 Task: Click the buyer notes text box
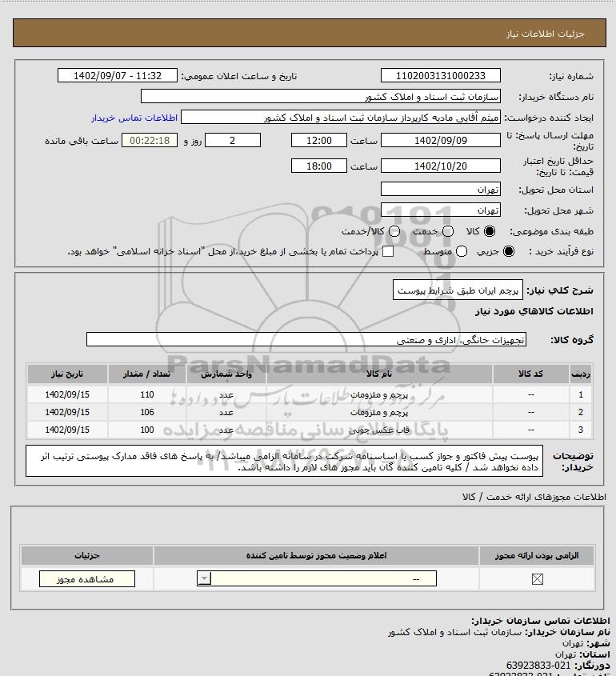(284, 462)
